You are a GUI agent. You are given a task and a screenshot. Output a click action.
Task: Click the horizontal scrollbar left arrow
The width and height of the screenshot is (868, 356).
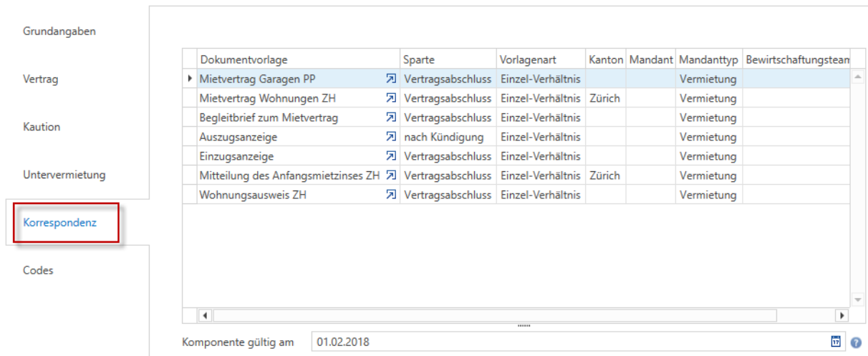click(x=204, y=315)
